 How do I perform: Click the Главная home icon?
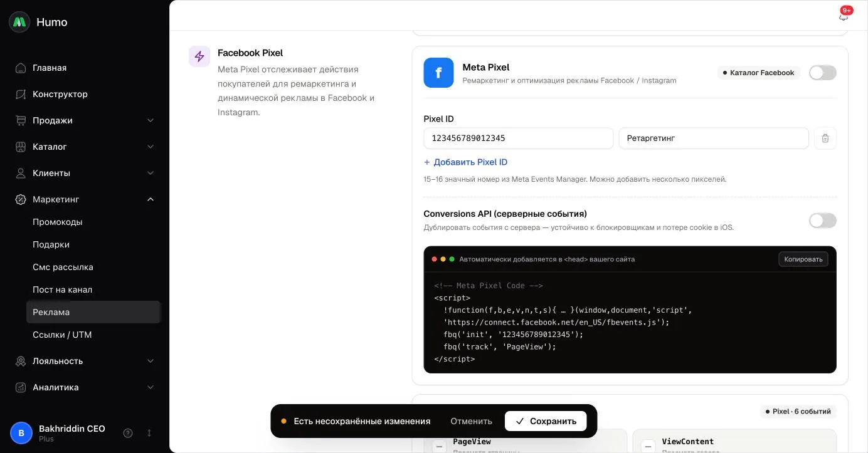point(21,68)
